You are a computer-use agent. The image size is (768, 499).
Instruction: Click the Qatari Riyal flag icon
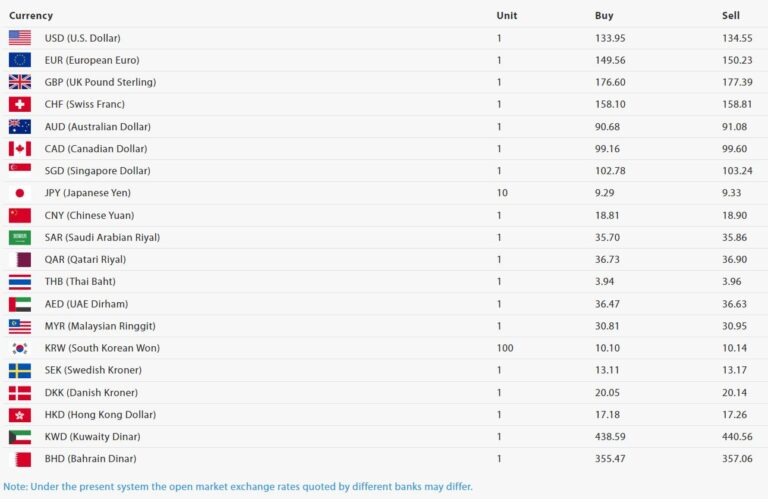(x=20, y=259)
